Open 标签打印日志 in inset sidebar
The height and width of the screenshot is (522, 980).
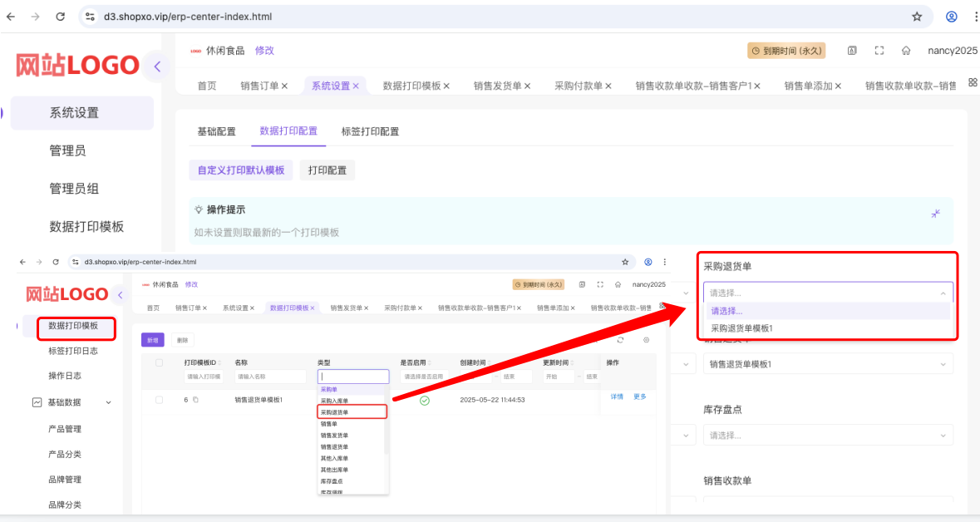coord(73,351)
